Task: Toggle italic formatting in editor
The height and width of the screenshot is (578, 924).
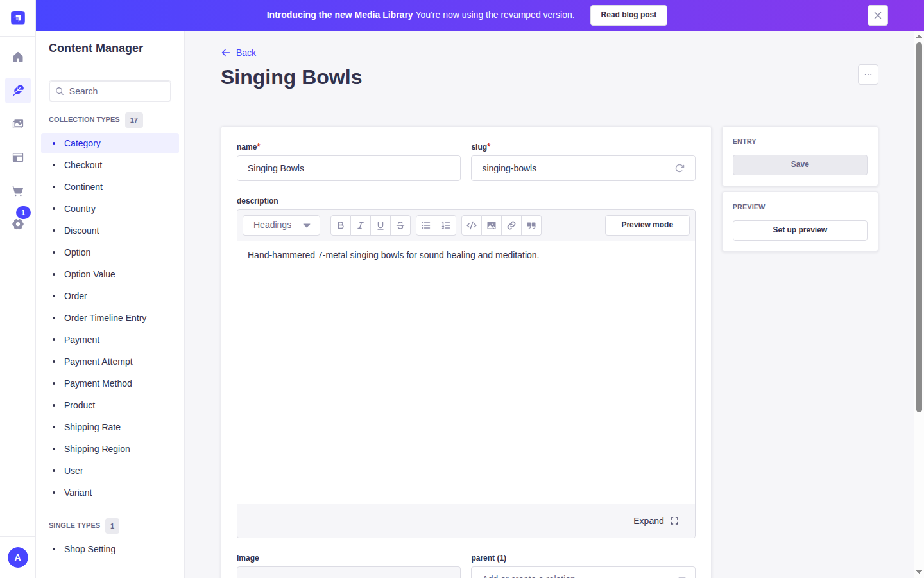Action: tap(361, 225)
